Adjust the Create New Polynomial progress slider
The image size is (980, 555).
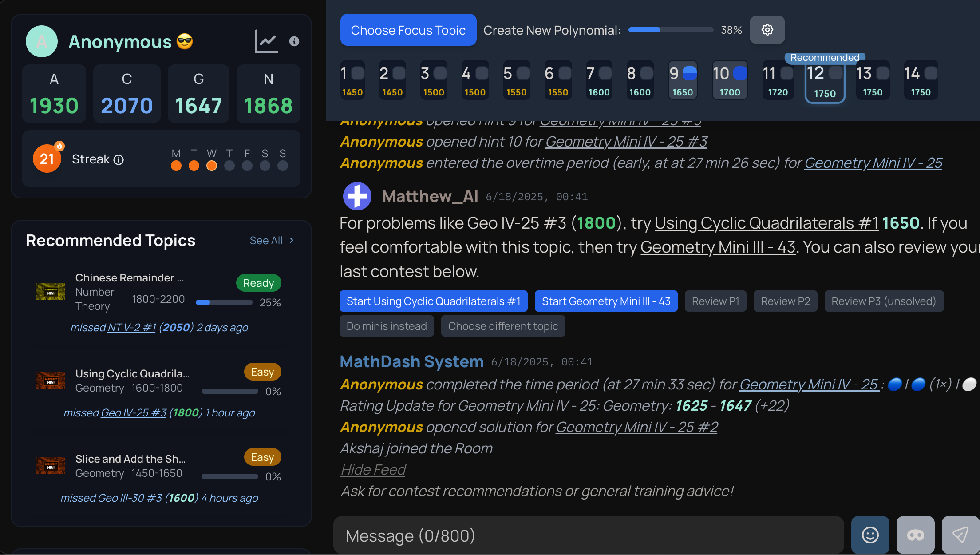pos(670,30)
